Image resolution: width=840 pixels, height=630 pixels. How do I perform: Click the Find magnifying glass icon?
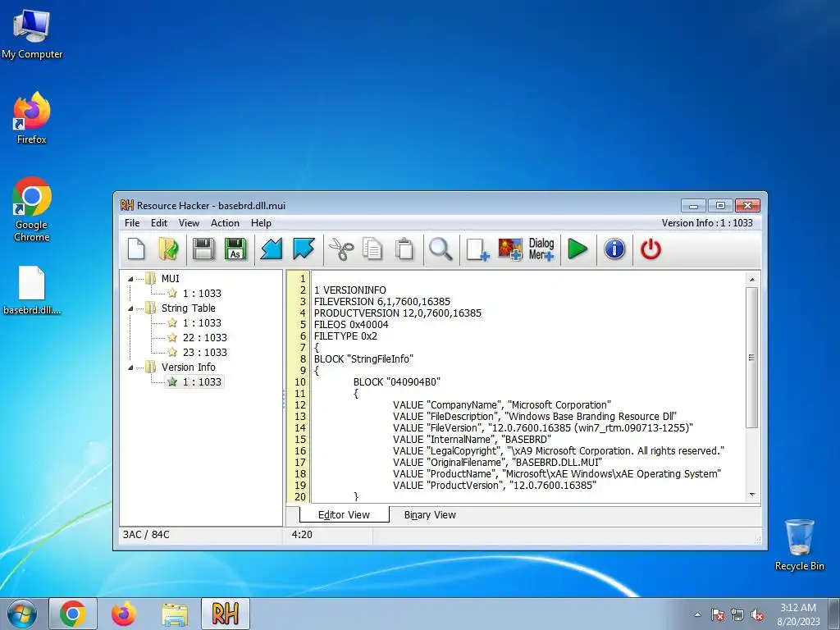441,249
